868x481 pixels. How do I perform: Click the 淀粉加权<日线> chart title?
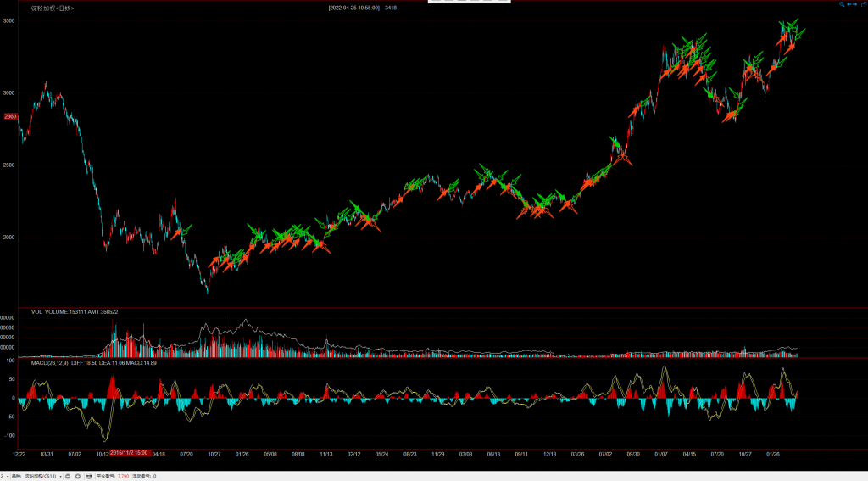[x=53, y=8]
